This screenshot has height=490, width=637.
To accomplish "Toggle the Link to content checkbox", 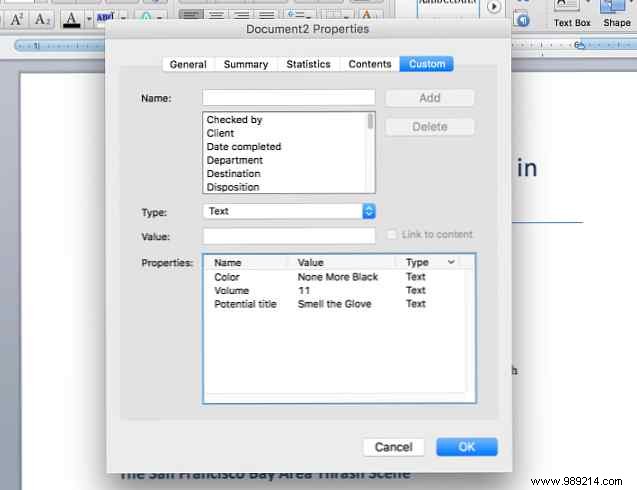I will (x=392, y=234).
